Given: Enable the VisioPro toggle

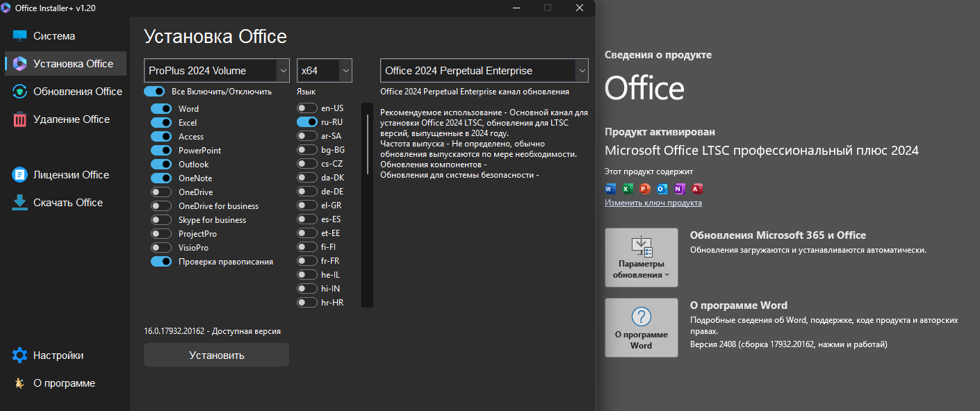Looking at the screenshot, I should coord(161,248).
